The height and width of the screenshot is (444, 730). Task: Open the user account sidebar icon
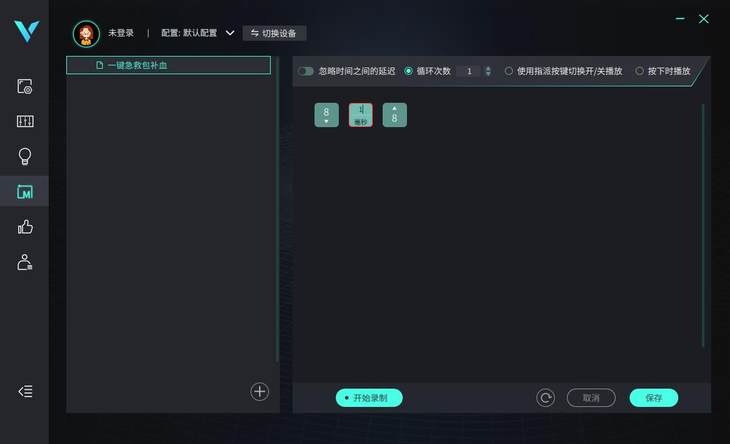pos(25,262)
